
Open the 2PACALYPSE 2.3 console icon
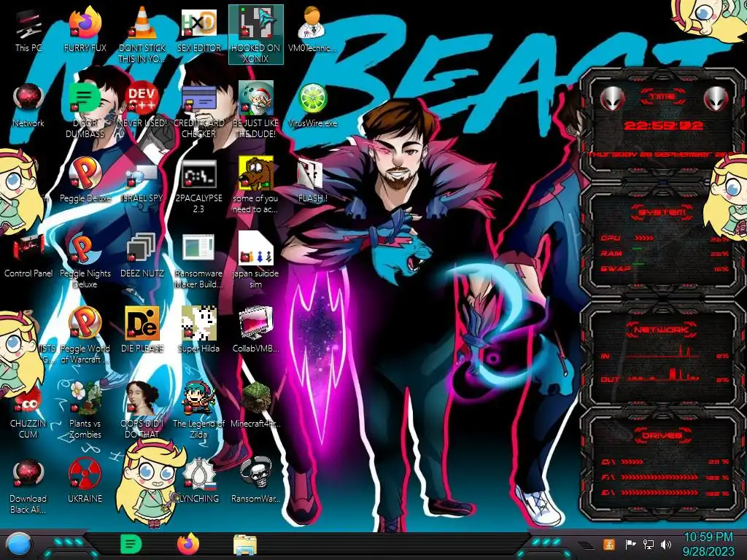(198, 187)
